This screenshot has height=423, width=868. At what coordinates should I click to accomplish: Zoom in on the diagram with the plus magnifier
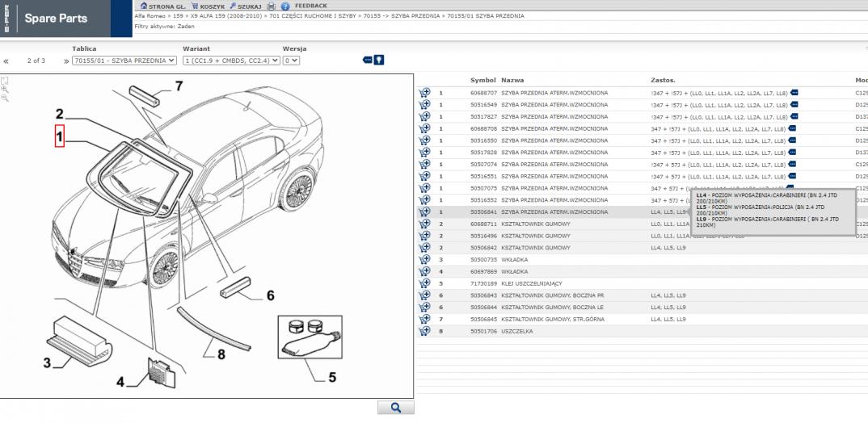4,89
